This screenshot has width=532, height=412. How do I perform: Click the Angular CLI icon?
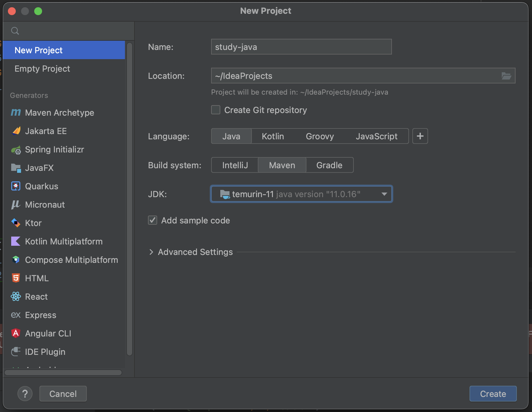[x=16, y=333]
